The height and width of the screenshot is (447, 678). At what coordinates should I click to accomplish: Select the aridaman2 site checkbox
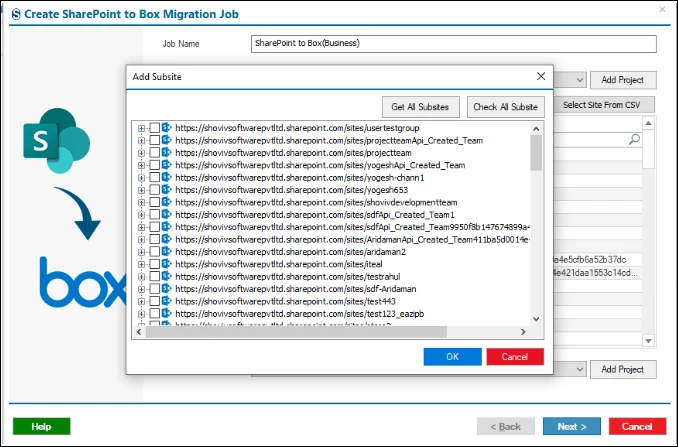(x=154, y=251)
